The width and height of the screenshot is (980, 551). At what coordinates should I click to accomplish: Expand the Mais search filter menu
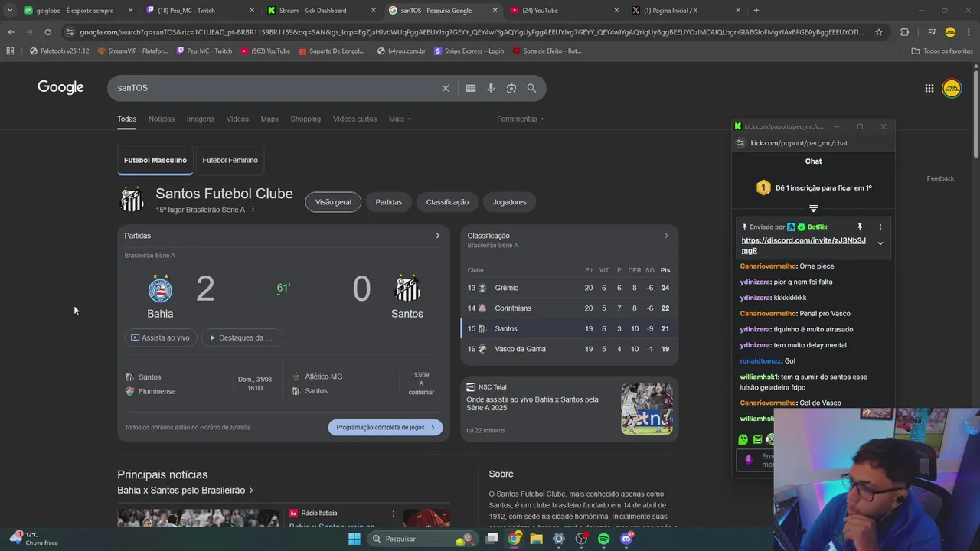coord(400,119)
